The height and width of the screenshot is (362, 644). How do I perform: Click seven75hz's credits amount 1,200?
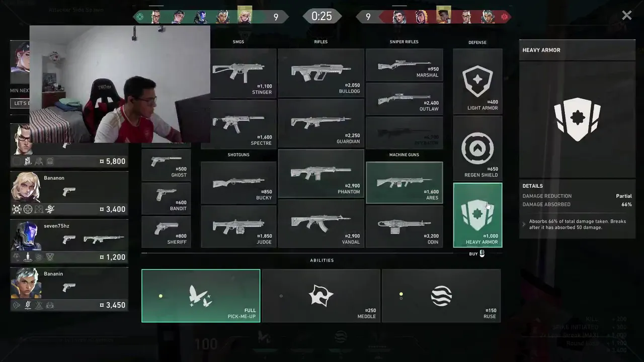coord(113,257)
